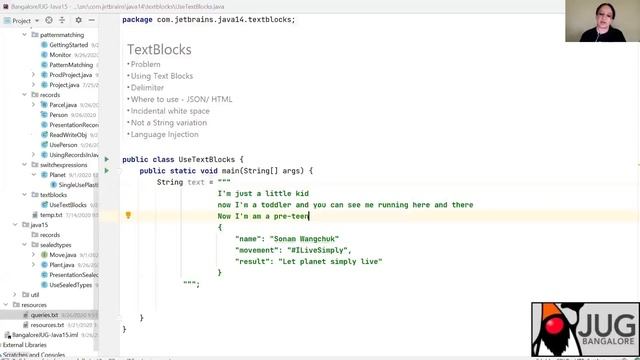Collapse the switchexpressions folder
This screenshot has width=640, height=360.
coord(24,165)
